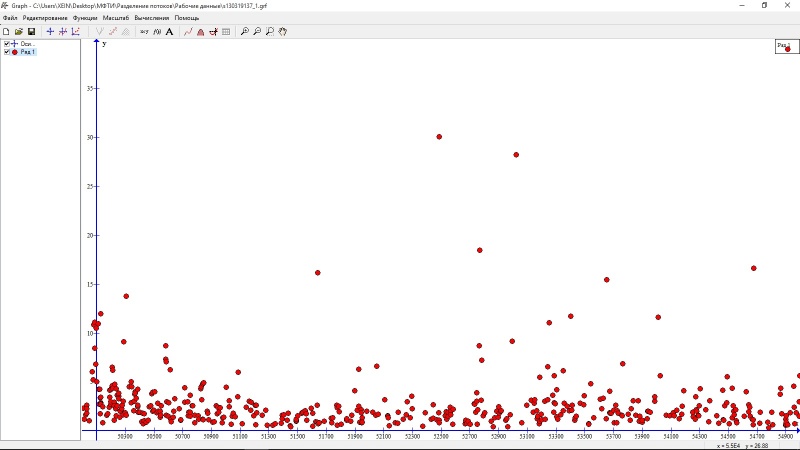Restore down the Graph window
800x450 pixels.
(x=764, y=6)
